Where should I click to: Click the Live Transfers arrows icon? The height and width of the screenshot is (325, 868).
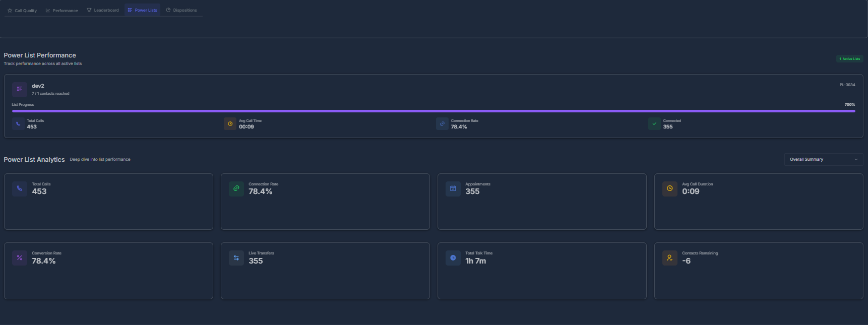click(236, 257)
